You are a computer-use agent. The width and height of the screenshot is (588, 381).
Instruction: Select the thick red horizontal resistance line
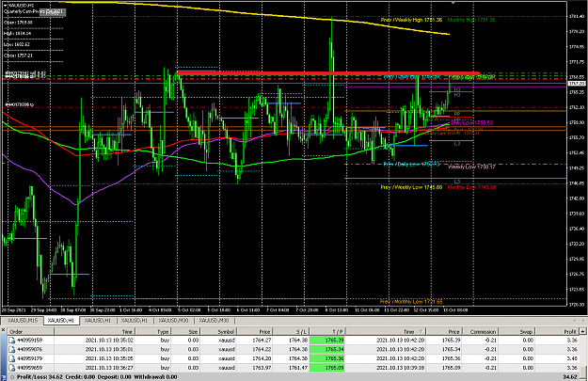(x=328, y=73)
